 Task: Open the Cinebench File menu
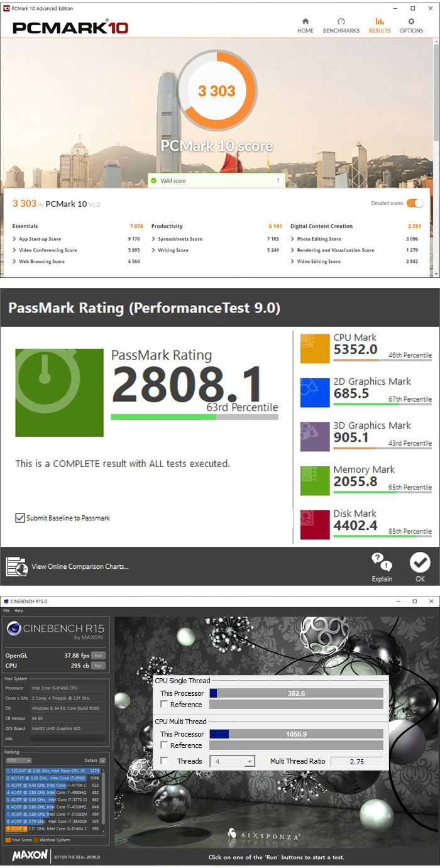pyautogui.click(x=6, y=610)
